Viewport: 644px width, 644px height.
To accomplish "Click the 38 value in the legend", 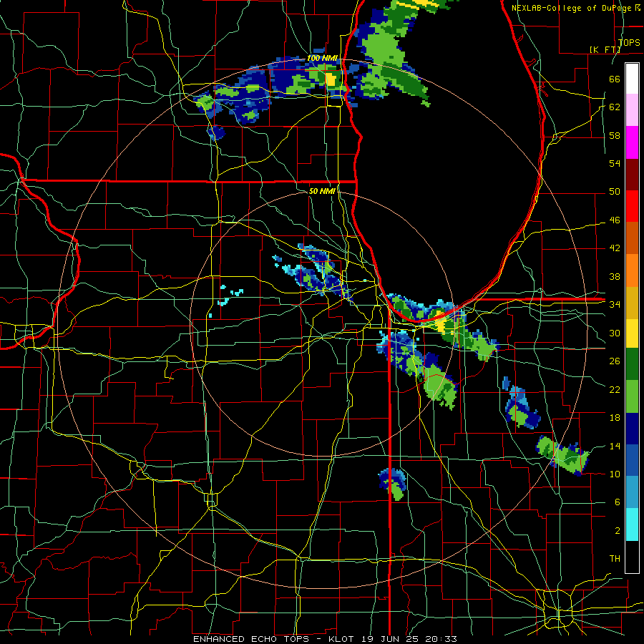I will (615, 276).
